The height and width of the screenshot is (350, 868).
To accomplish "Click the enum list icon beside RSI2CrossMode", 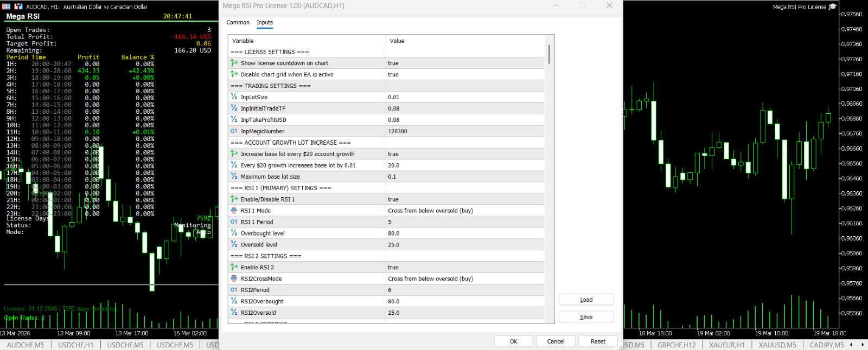I will 234,279.
